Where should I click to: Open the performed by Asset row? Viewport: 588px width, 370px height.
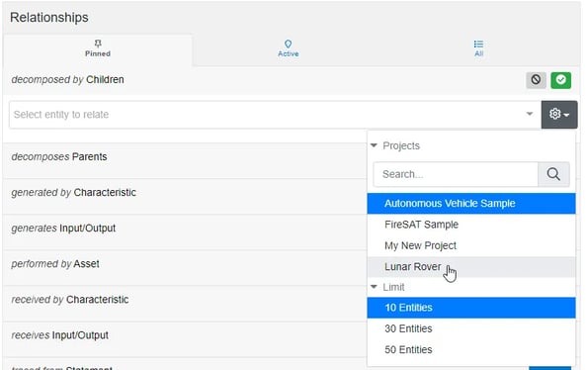point(185,264)
